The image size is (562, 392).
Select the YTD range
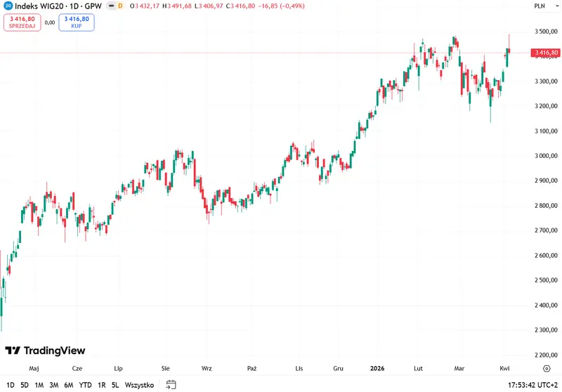[85, 385]
